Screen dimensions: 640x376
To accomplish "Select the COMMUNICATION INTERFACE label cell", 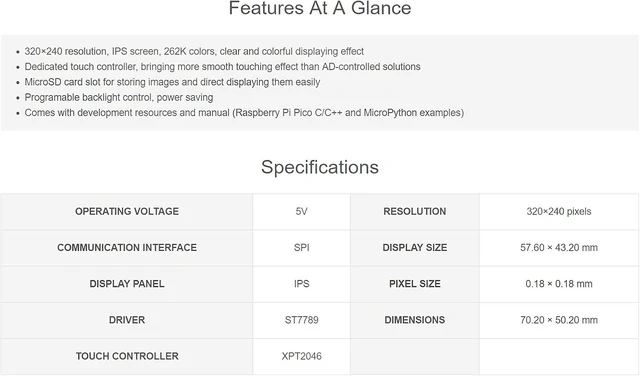I will (x=127, y=248).
